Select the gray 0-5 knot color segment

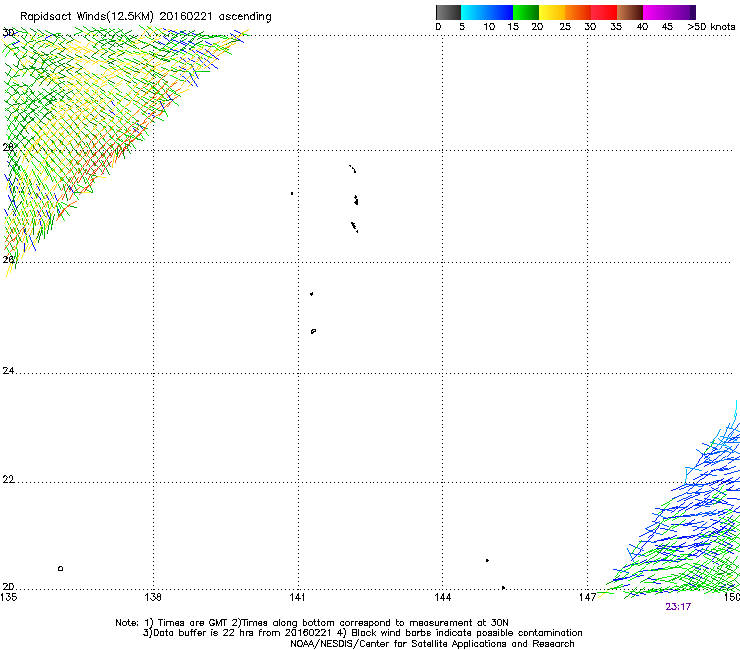[x=448, y=12]
